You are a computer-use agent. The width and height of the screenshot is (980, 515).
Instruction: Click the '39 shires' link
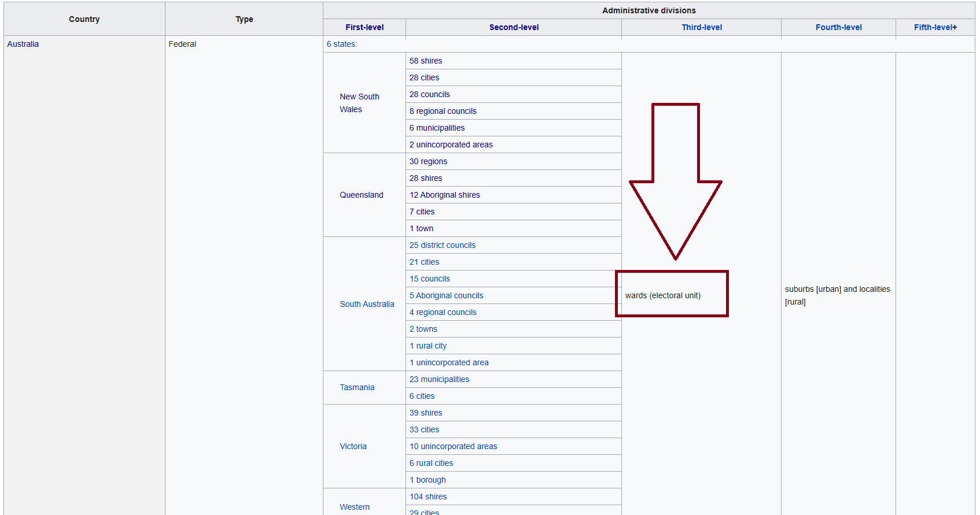click(x=426, y=413)
